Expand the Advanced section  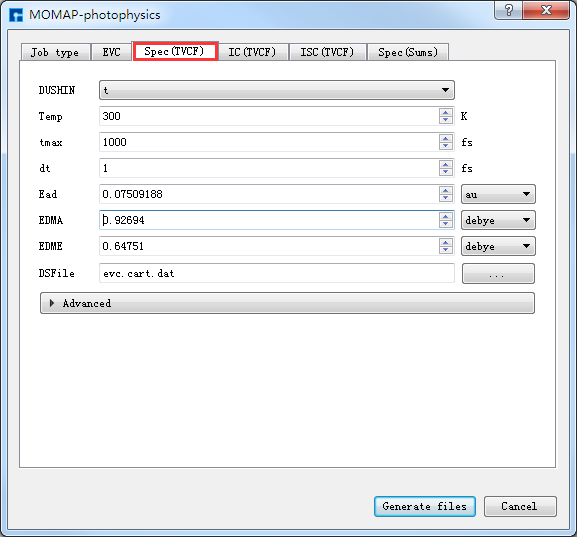click(287, 303)
